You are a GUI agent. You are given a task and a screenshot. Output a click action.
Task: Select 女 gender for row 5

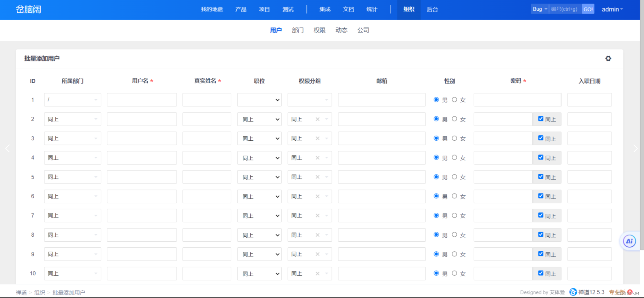[455, 177]
